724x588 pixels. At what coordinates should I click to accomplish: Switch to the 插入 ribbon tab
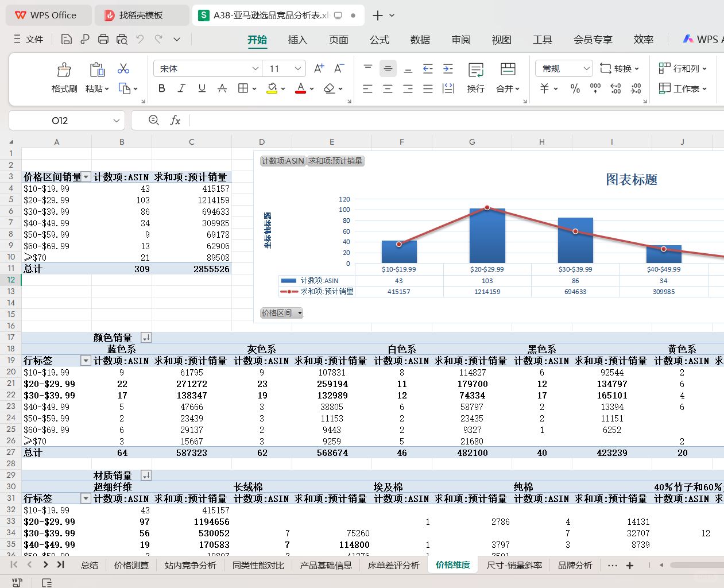click(x=297, y=40)
